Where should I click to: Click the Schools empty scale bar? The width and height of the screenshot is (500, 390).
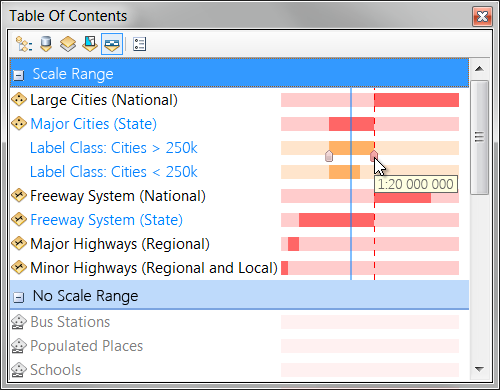click(x=370, y=370)
